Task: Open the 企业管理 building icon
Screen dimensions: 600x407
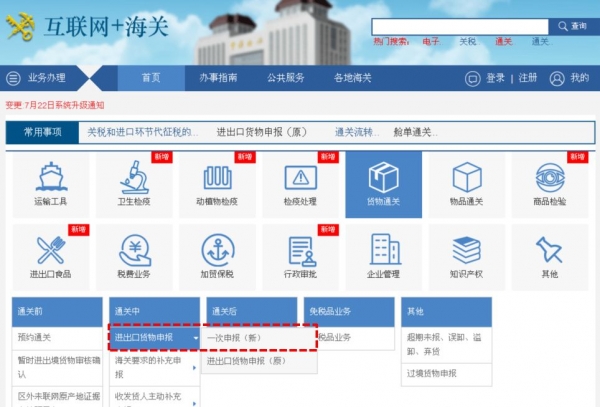Action: click(383, 252)
